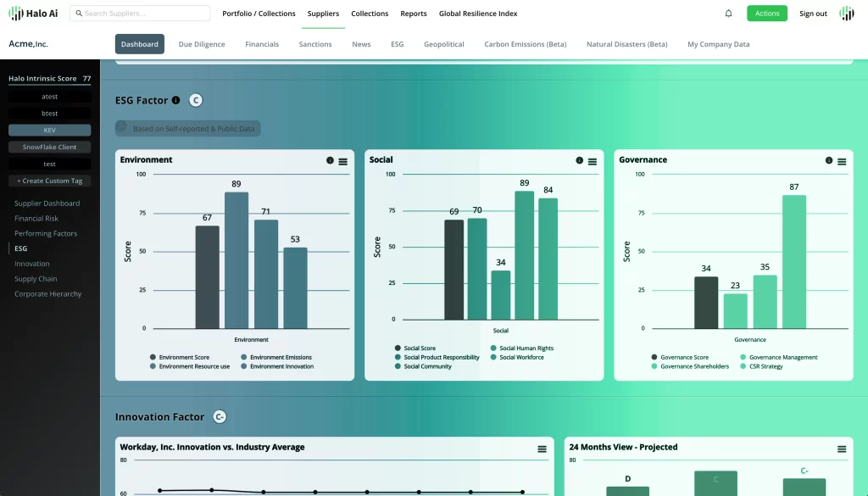
Task: Click the ESG Factor info icon
Action: point(176,100)
